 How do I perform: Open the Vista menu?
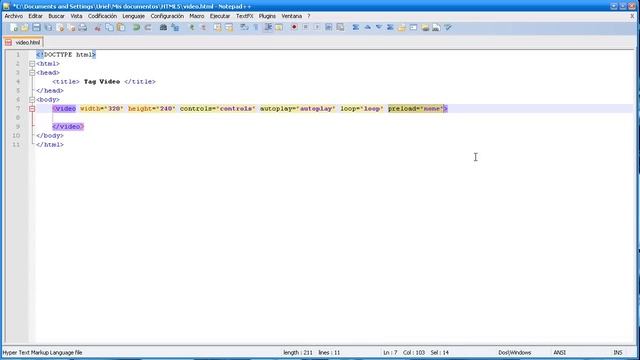click(76, 16)
